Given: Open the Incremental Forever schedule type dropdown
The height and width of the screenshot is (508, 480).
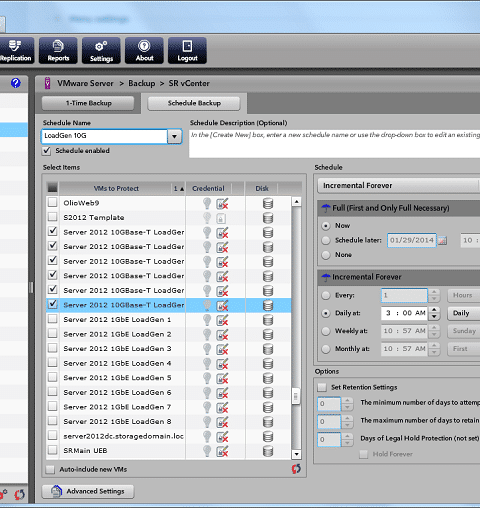Looking at the screenshot, I should tap(399, 186).
